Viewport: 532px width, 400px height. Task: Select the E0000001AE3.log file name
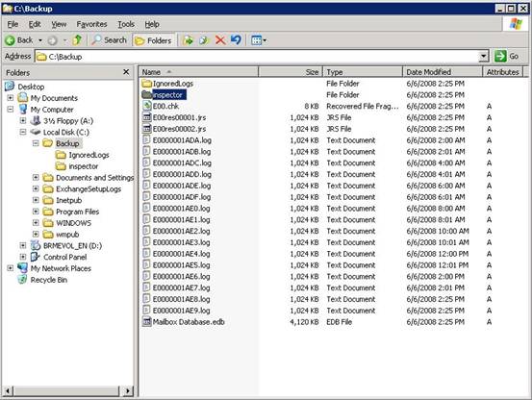[x=182, y=242]
